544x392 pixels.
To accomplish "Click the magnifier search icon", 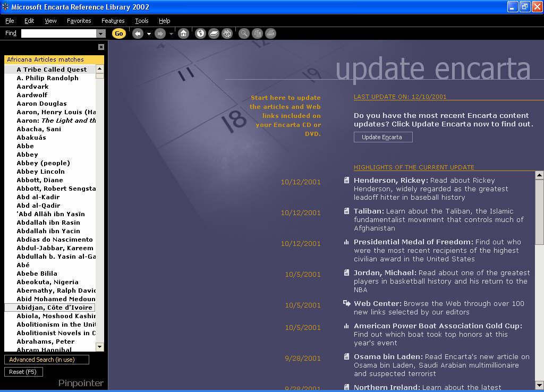I will pyautogui.click(x=244, y=33).
